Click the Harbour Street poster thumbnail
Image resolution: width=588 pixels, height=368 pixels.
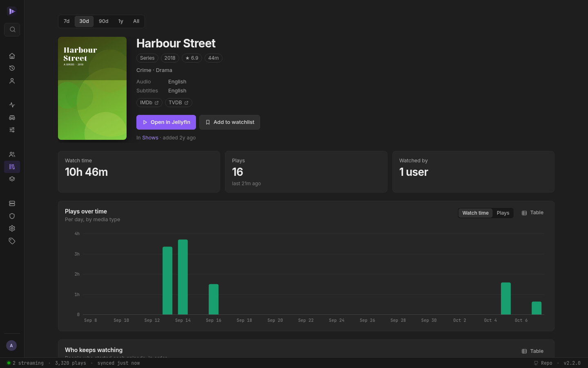[92, 88]
